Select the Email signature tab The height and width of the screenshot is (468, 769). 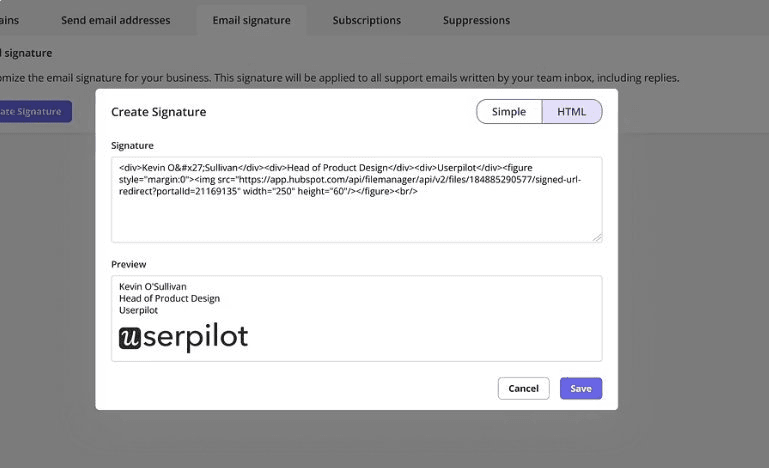pos(251,20)
